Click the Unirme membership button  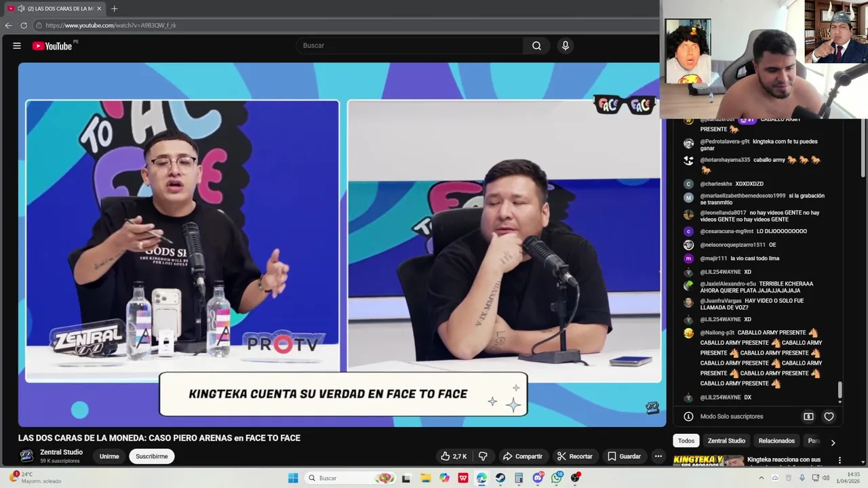pos(109,456)
